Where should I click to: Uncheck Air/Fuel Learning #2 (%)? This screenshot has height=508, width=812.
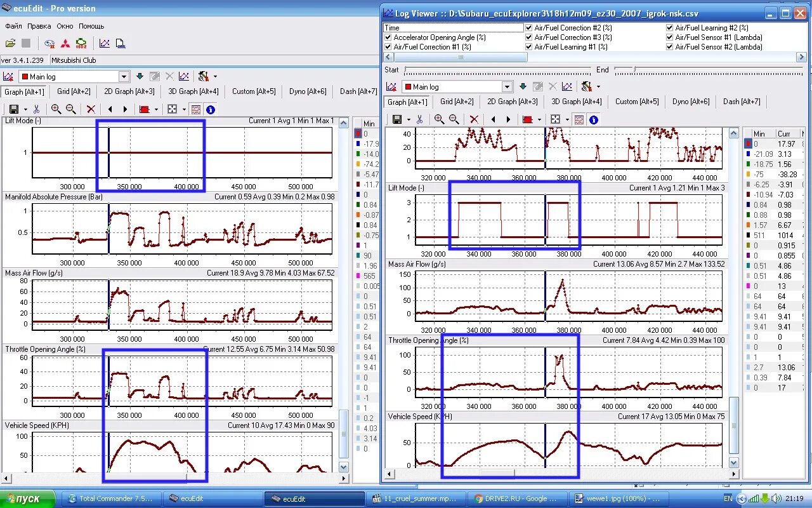pos(670,28)
